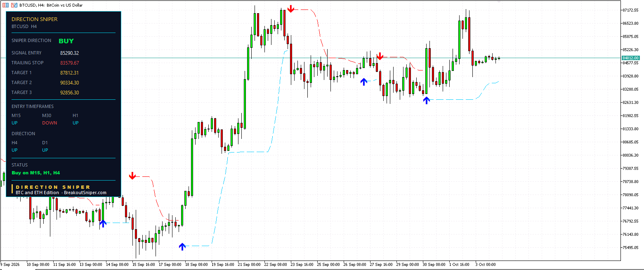Click the chart title BTCUSD, H4 BitCoin text
Viewport: 644px width, 270px height.
coord(51,5)
